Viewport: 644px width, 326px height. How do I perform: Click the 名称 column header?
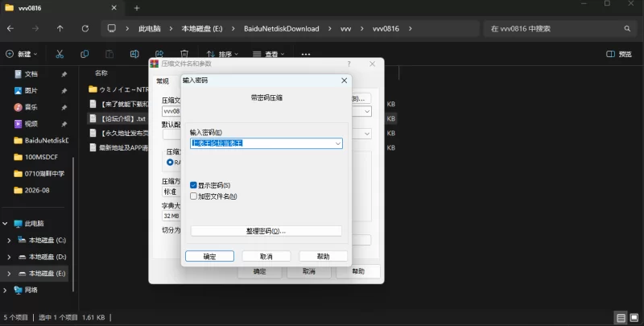pos(101,73)
